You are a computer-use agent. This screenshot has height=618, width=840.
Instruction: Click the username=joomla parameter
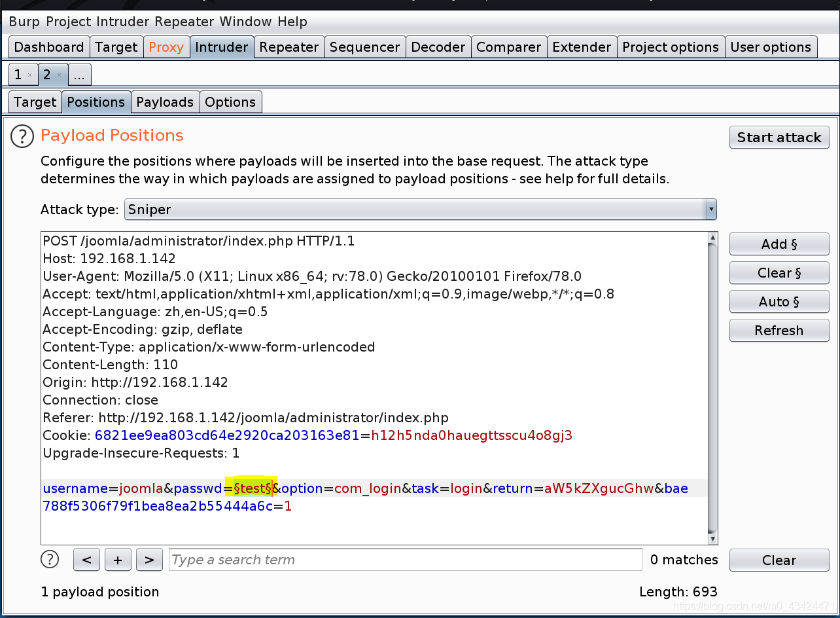pyautogui.click(x=103, y=488)
